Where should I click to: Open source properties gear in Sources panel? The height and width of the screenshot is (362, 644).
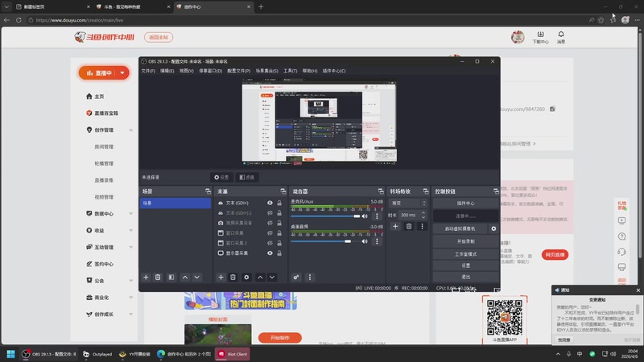[x=246, y=278]
